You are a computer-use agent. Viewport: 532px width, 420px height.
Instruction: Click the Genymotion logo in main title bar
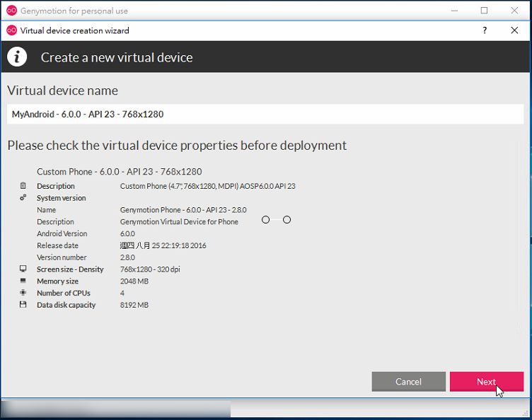point(11,11)
